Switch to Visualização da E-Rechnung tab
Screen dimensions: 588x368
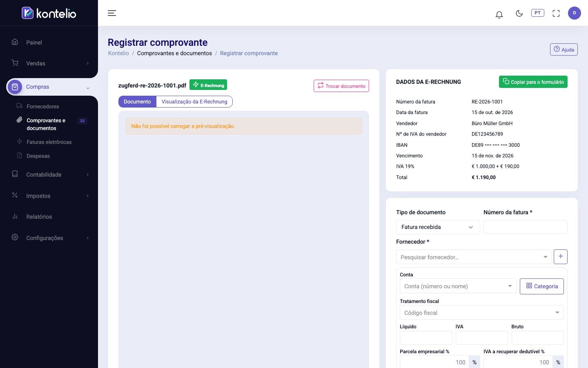[194, 102]
